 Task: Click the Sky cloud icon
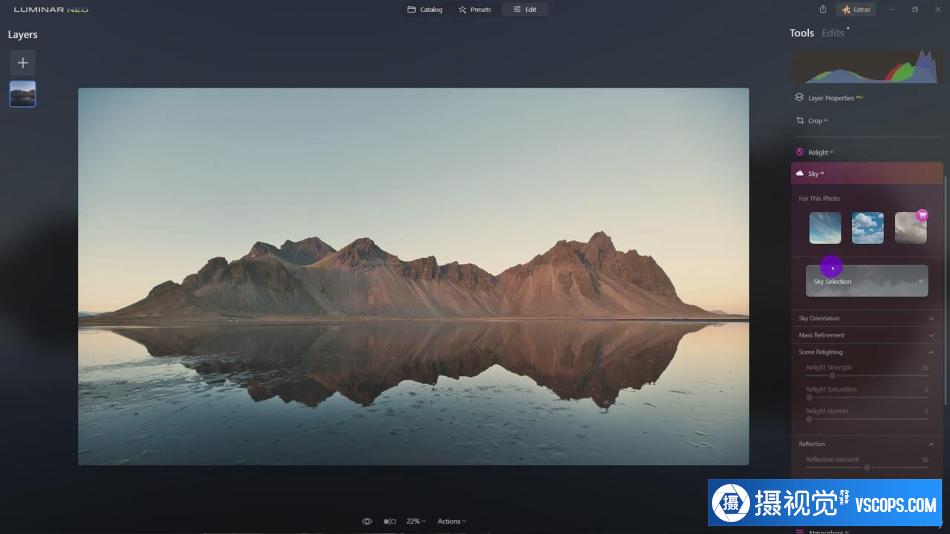pos(800,173)
